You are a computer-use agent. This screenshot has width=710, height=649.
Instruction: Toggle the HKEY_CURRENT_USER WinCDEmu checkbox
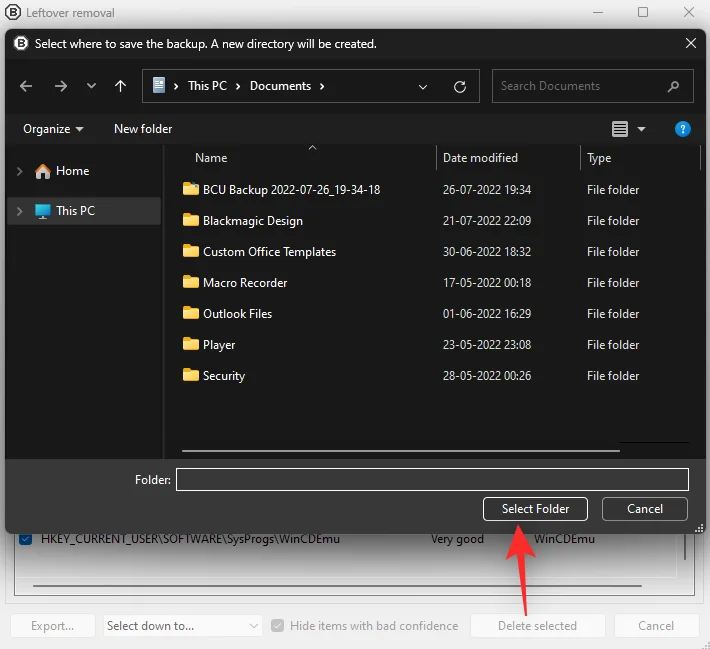click(25, 539)
